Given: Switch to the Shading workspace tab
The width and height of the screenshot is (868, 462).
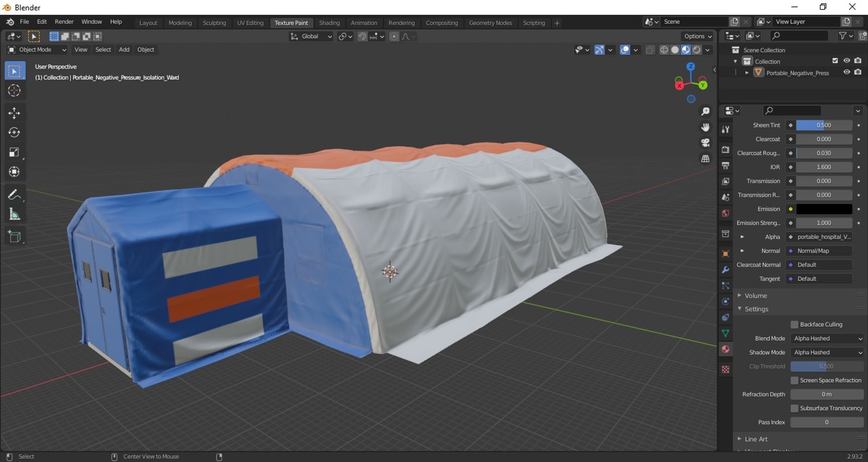Looking at the screenshot, I should (329, 23).
